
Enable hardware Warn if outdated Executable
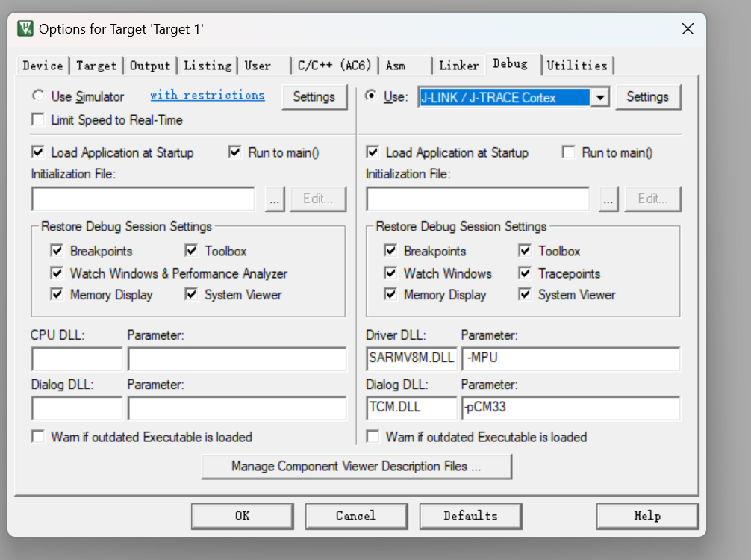pos(373,436)
